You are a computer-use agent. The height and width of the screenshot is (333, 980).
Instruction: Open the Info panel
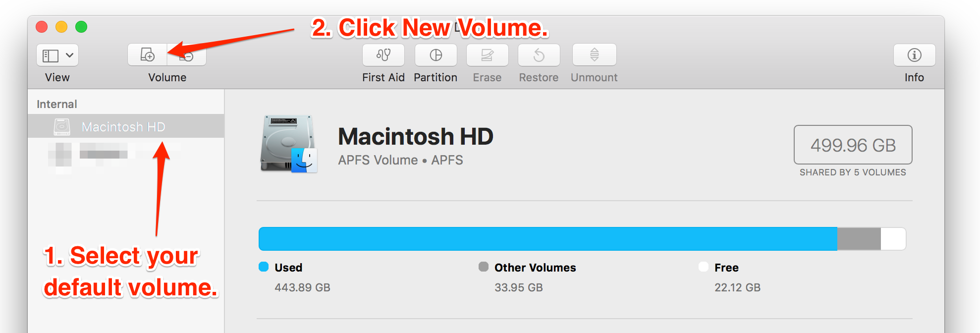[x=915, y=55]
